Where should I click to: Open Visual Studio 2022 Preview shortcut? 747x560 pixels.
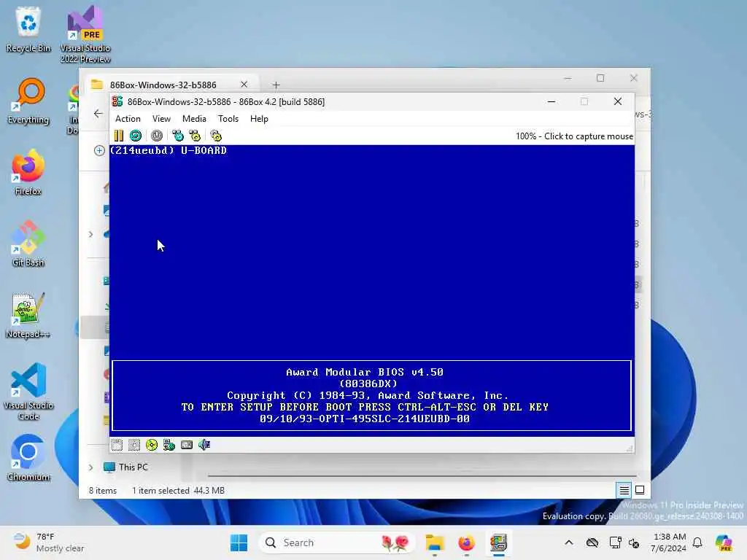tap(85, 34)
